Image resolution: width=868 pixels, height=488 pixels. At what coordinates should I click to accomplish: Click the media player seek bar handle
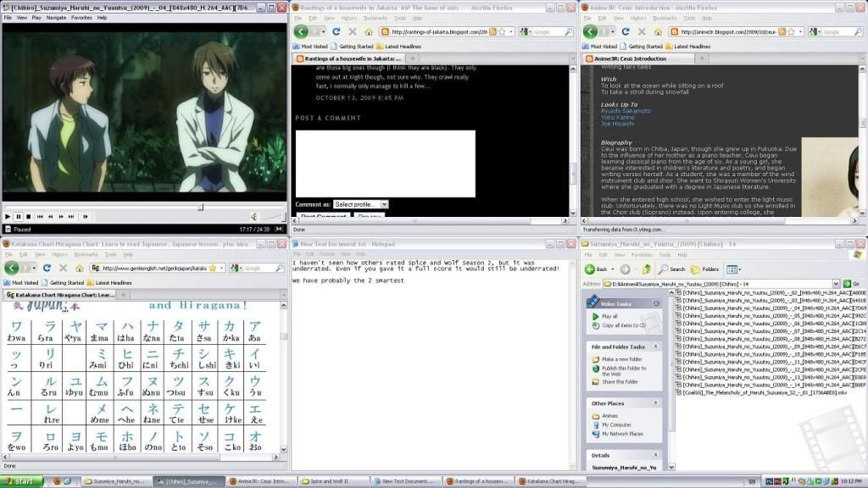coord(200,207)
